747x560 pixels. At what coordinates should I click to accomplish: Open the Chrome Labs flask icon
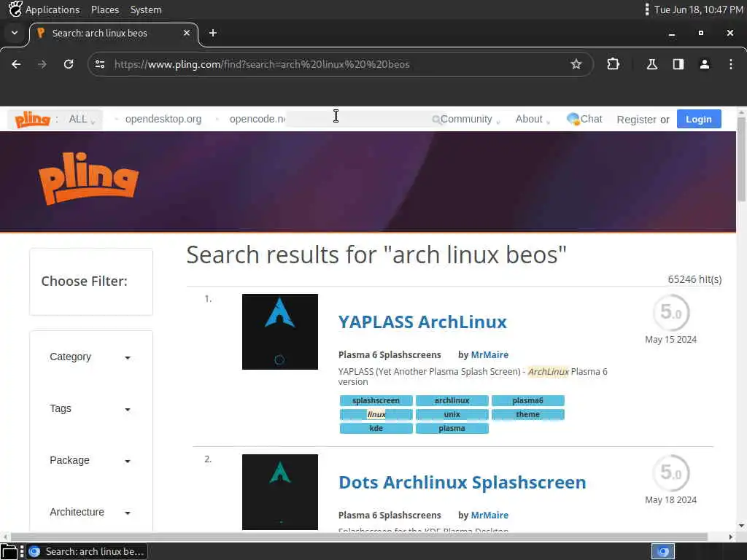coord(651,64)
